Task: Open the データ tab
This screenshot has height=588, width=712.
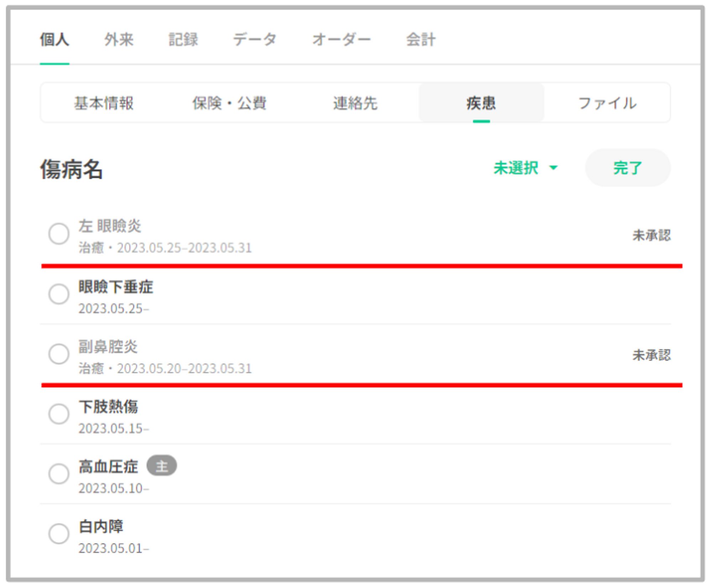Action: click(255, 39)
